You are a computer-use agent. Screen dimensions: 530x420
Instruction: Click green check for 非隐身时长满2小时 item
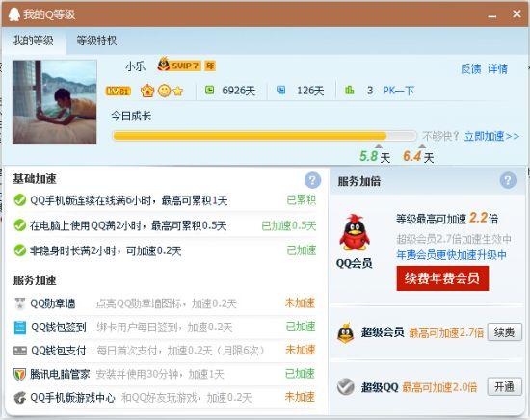click(20, 250)
